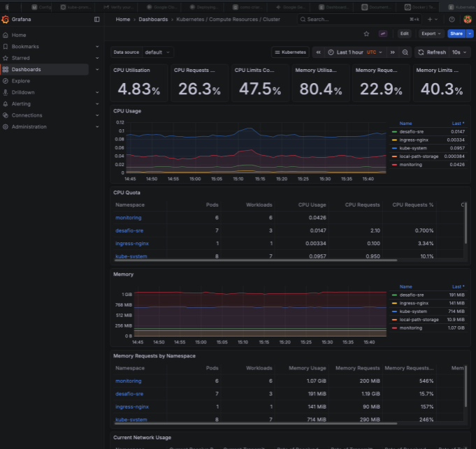Toggle desafio-sre series in CPU Usage legend
476x449 pixels.
412,131
